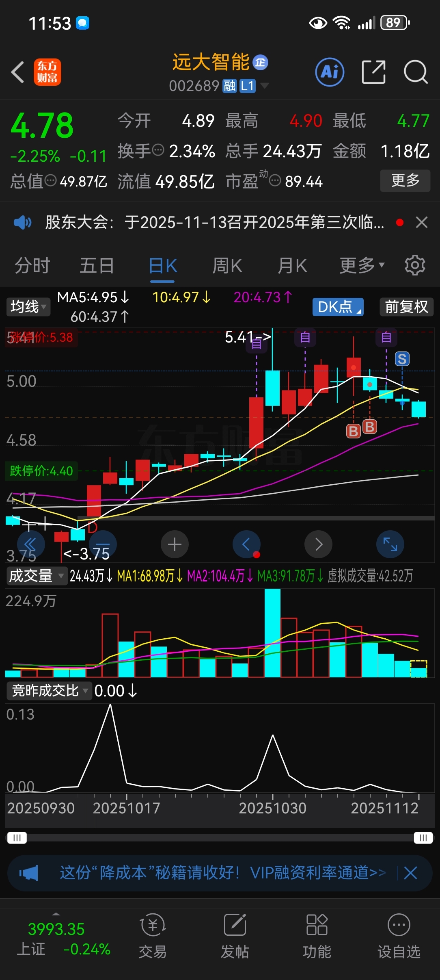Tap 换手 info circle icon
Screen dimensions: 440x980
point(158,150)
